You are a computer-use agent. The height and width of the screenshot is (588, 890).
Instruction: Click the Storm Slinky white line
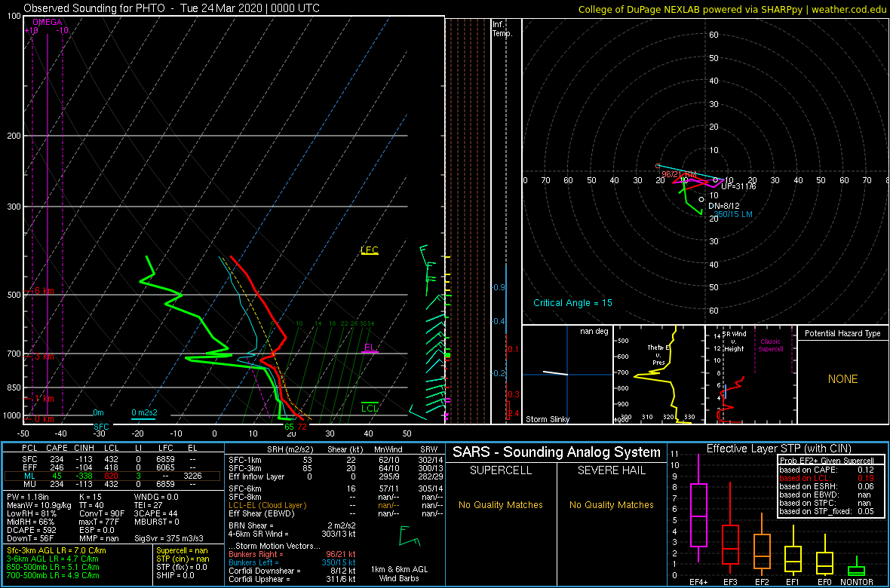[555, 373]
